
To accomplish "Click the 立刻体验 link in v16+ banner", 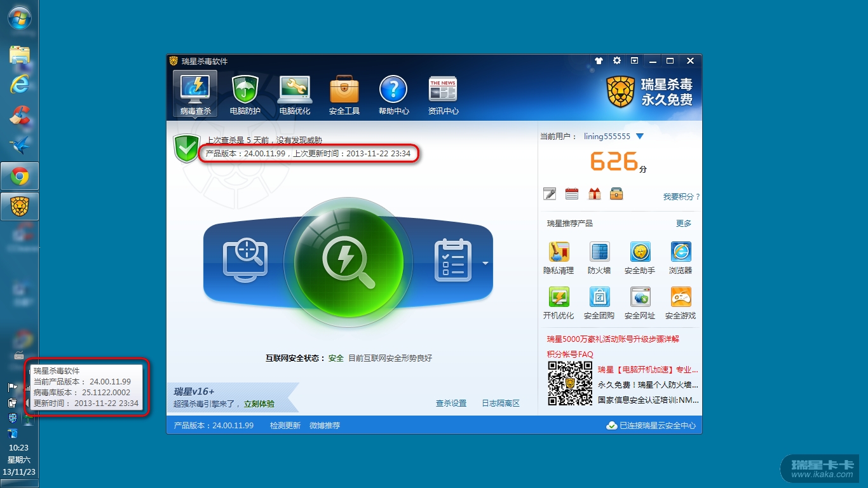I will pyautogui.click(x=259, y=403).
